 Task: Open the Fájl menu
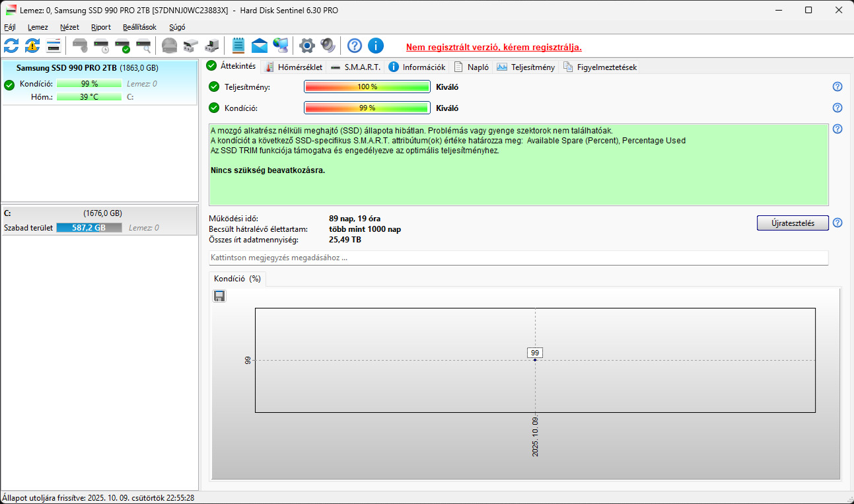pyautogui.click(x=10, y=27)
